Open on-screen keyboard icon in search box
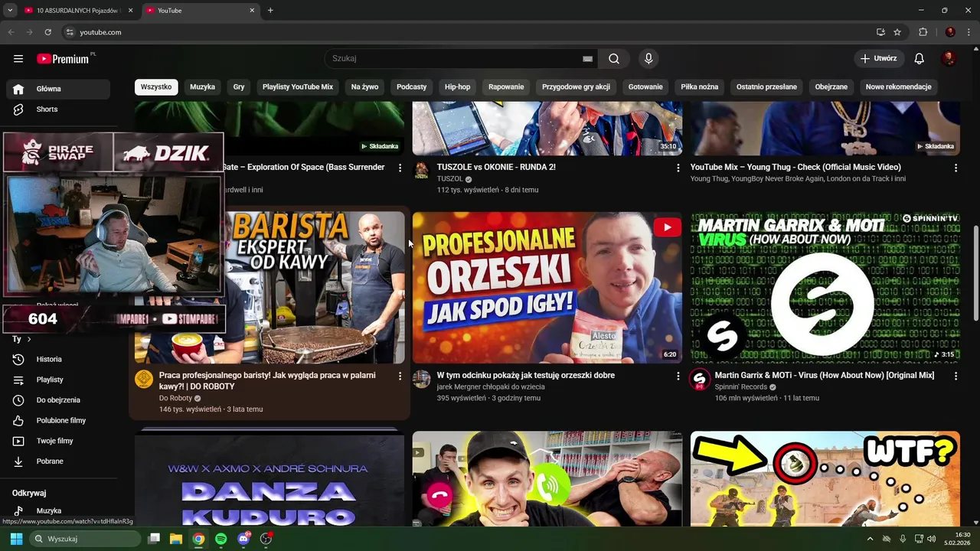This screenshot has width=980, height=551. [587, 59]
